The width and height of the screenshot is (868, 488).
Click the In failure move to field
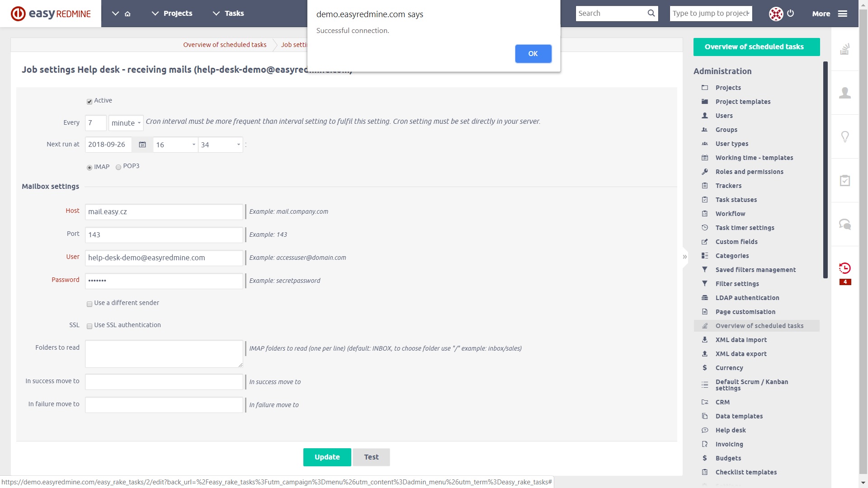[x=164, y=405]
